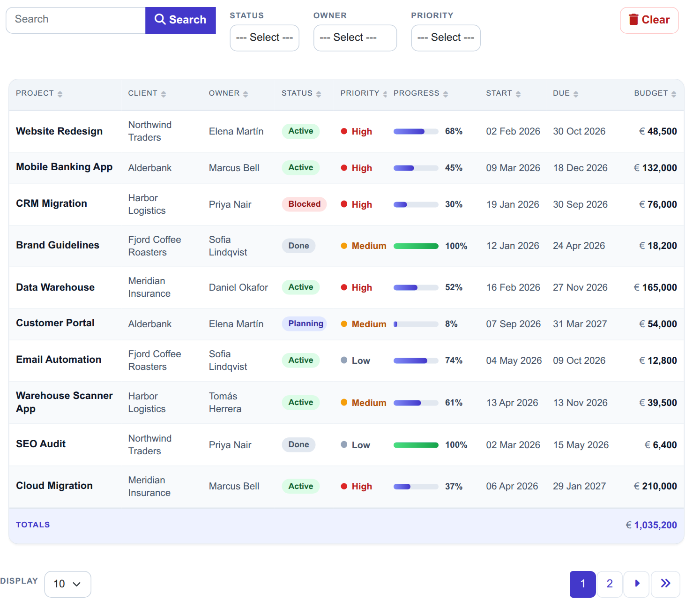Click the start date 04 May 2026
The height and width of the screenshot is (616, 693).
(514, 361)
